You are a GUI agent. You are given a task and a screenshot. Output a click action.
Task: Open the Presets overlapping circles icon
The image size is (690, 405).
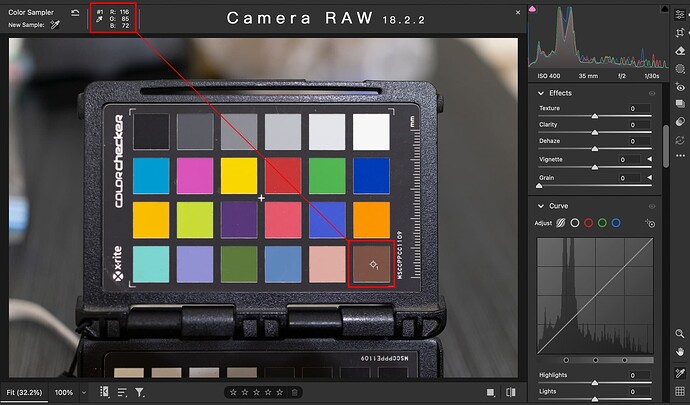(680, 122)
